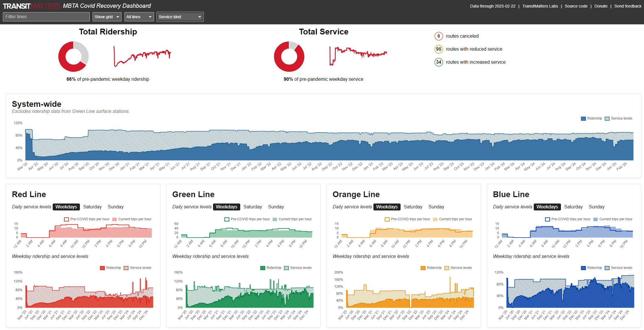
Task: Click the 6 routes canceled badge
Action: 438,36
